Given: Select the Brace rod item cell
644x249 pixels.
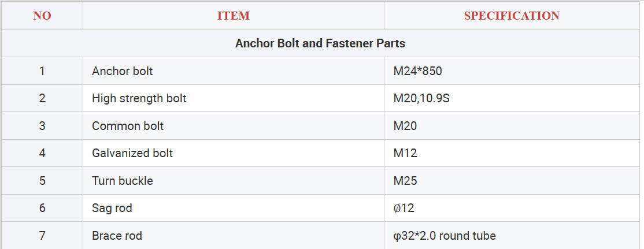Looking at the screenshot, I should (117, 236).
